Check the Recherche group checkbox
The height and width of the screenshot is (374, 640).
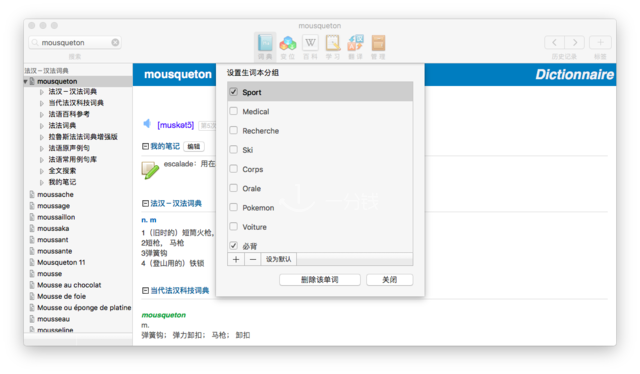tap(233, 130)
